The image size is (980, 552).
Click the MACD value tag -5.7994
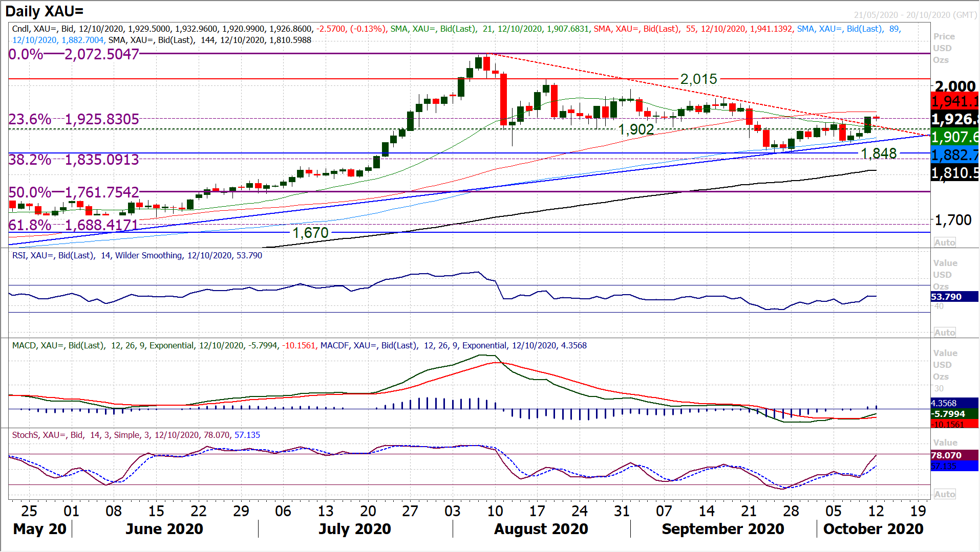coord(954,414)
